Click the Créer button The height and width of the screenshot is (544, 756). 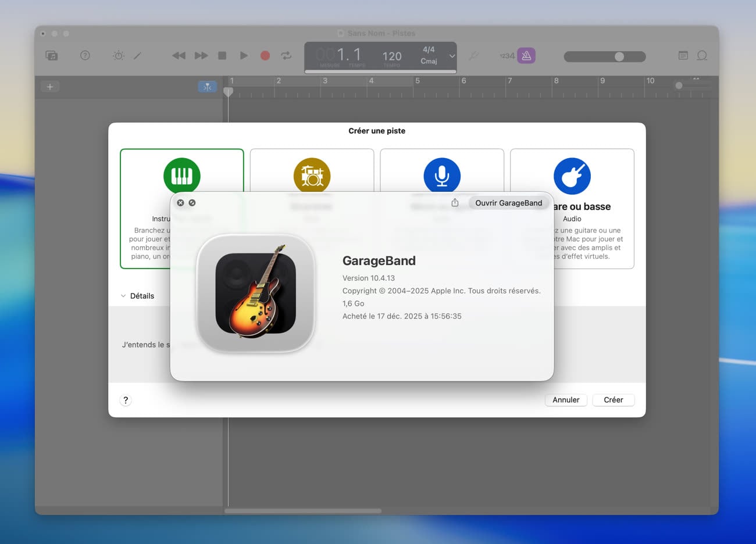point(613,400)
